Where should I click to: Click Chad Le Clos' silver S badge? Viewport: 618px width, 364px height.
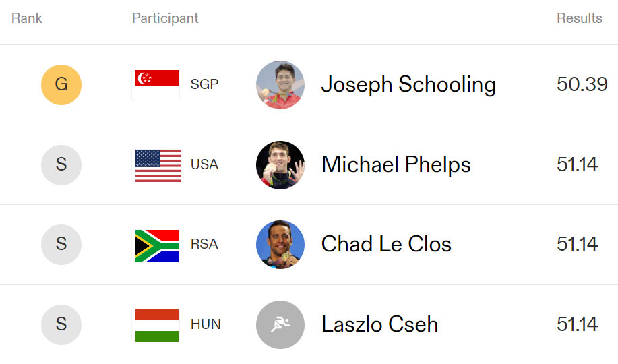coord(61,245)
